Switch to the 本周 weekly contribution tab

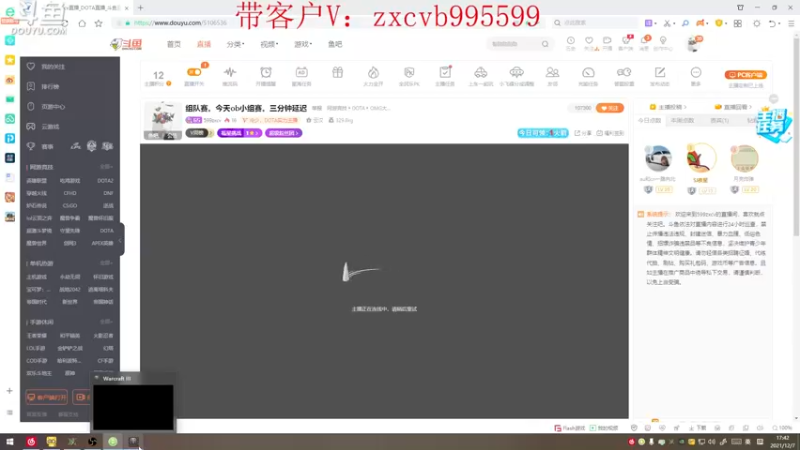(683, 120)
